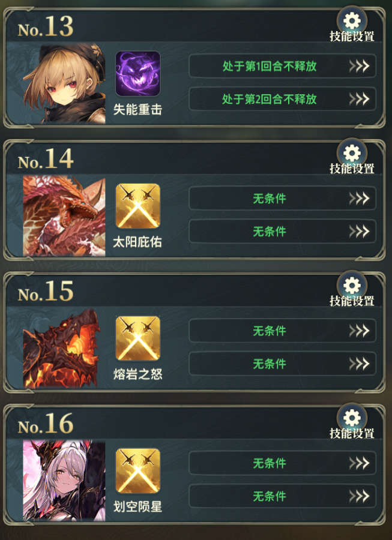This screenshot has height=540, width=392.
Task: Select the 太阳庇佑 crossed swords skill icon
Action: (x=138, y=206)
